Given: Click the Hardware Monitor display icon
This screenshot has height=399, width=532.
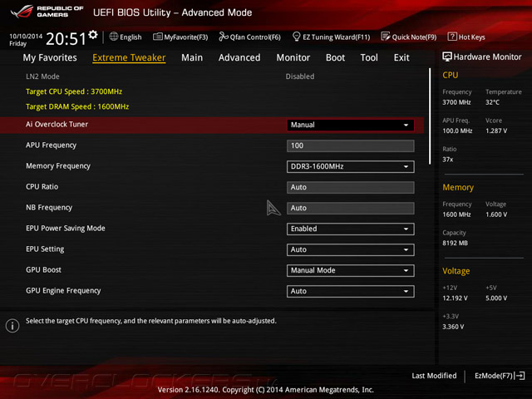Looking at the screenshot, I should point(447,57).
